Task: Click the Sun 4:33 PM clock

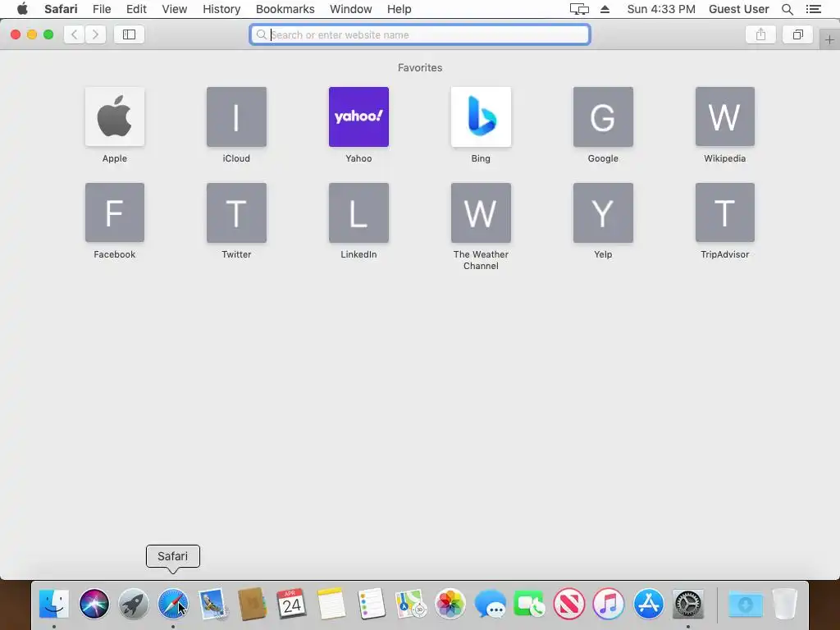Action: coord(661,9)
